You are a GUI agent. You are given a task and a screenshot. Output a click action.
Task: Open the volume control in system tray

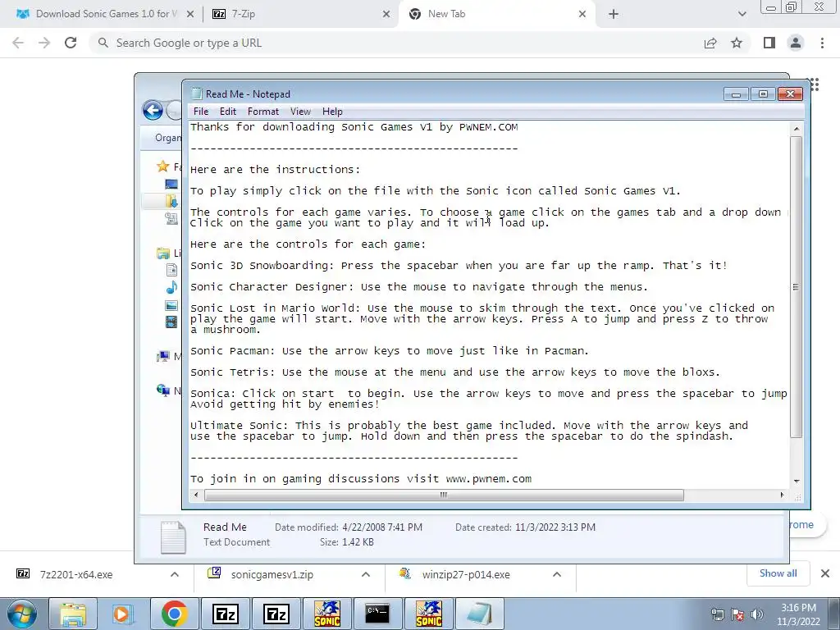[757, 614]
